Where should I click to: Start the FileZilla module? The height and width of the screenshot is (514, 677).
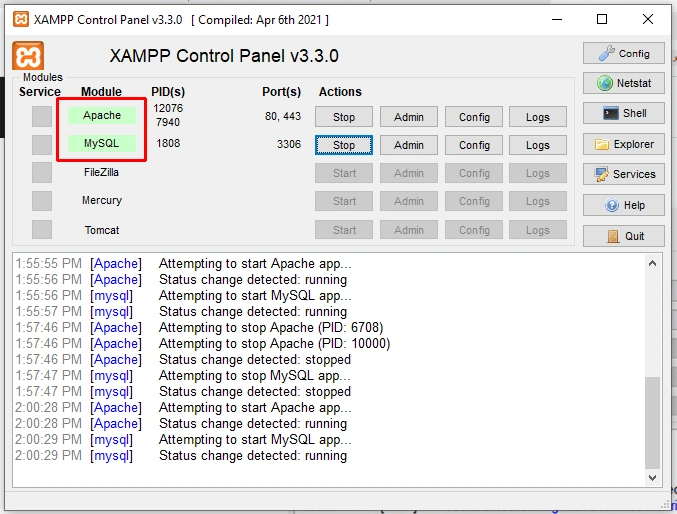344,173
